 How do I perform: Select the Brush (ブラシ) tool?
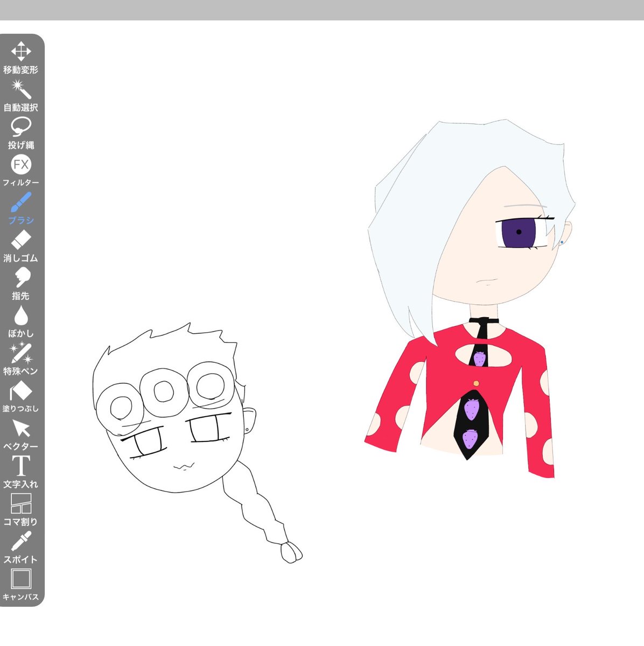coord(21,208)
